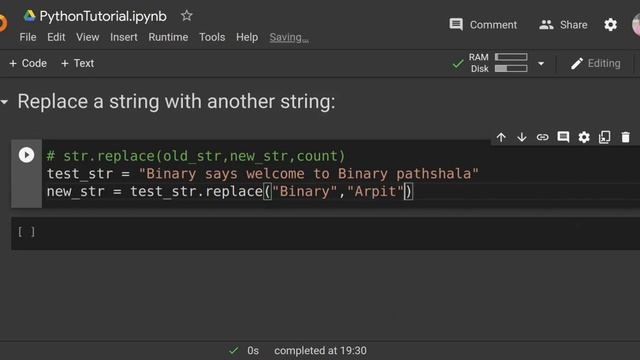Collapse the Replace a string section
This screenshot has height=360, width=640.
pyautogui.click(x=4, y=102)
